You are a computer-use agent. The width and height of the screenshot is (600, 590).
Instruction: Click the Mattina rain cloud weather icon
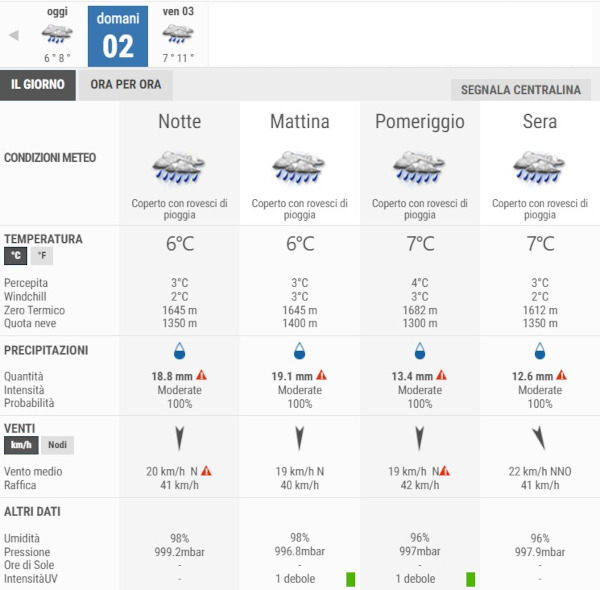(x=300, y=165)
